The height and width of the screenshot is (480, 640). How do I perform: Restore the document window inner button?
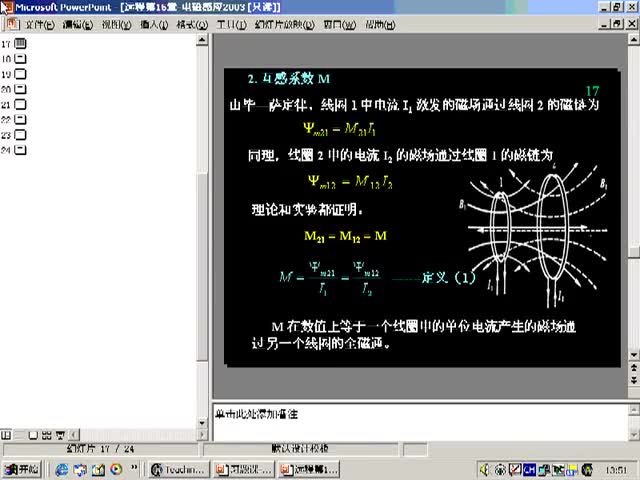tap(618, 24)
